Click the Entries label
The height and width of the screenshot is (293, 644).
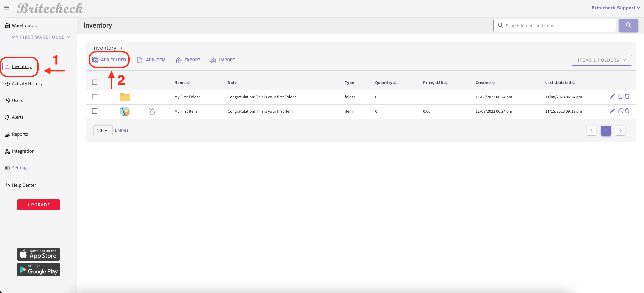click(x=122, y=130)
